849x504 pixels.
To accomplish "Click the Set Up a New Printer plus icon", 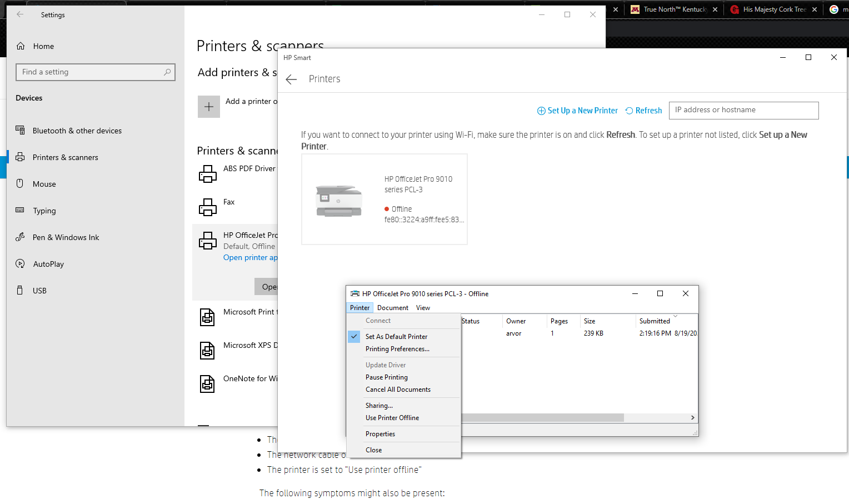I will 541,111.
